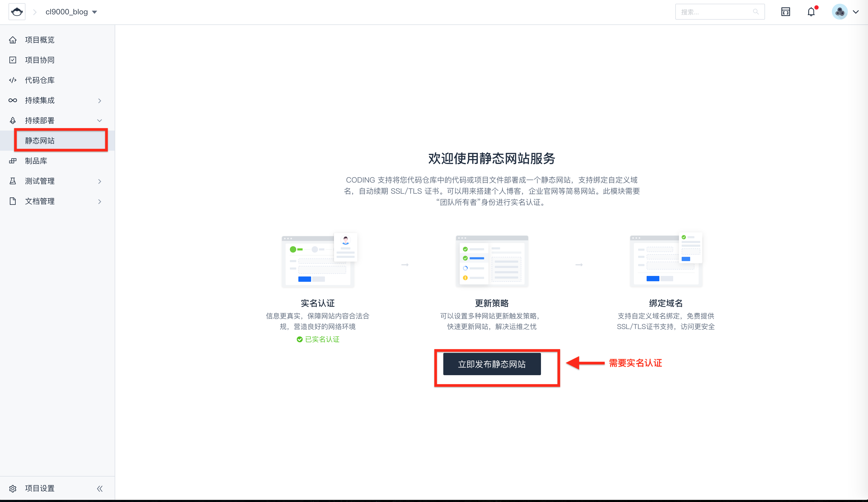Click the 绑定域名 heading
The image size is (868, 502).
click(666, 303)
